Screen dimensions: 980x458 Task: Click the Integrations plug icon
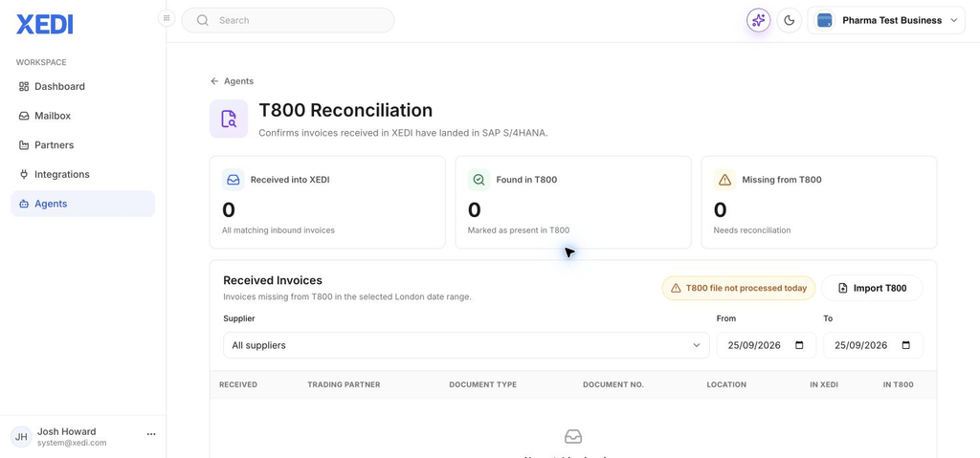coord(24,174)
